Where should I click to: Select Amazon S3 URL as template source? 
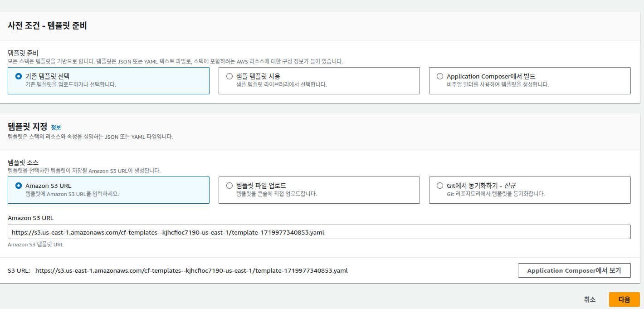click(x=19, y=186)
